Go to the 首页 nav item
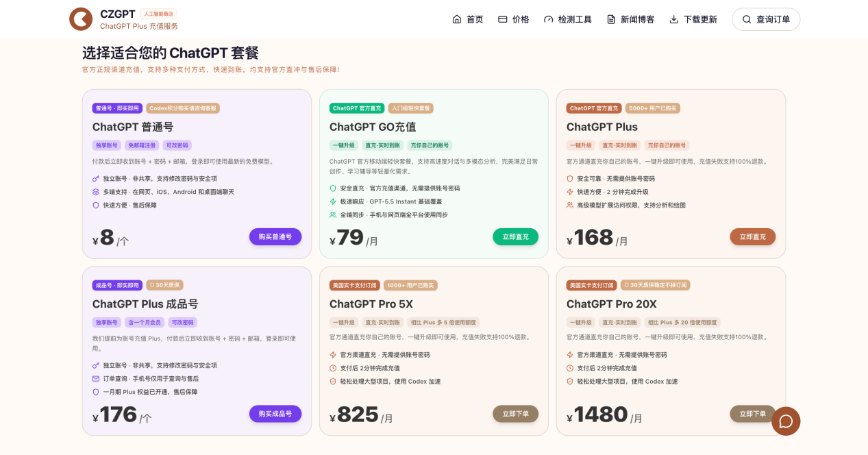The image size is (868, 455). pyautogui.click(x=468, y=19)
